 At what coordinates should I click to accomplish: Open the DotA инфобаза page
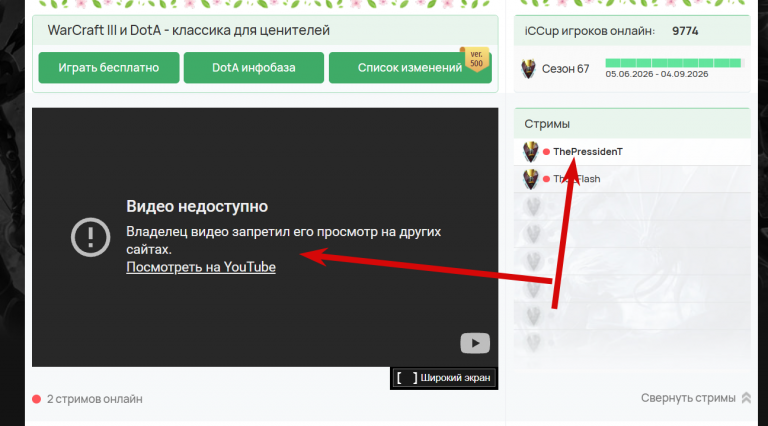click(254, 68)
